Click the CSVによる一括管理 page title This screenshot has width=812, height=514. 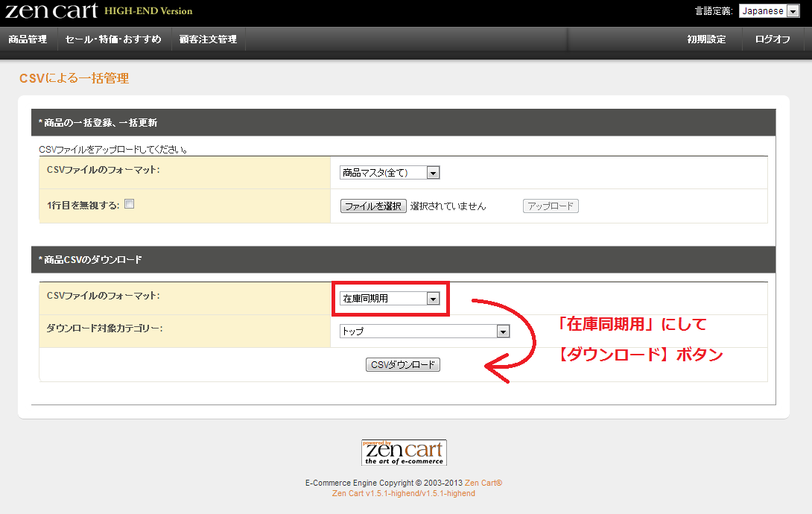pos(74,78)
